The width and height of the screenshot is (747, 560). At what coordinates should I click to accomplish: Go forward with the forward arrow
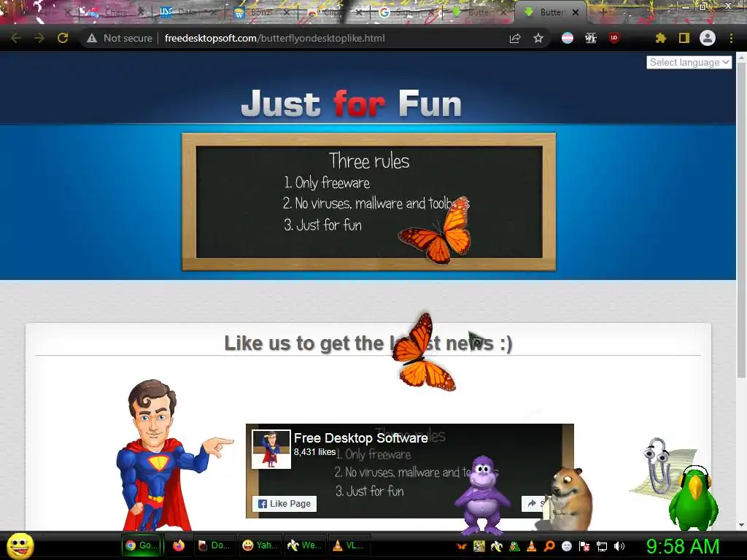[x=39, y=38]
